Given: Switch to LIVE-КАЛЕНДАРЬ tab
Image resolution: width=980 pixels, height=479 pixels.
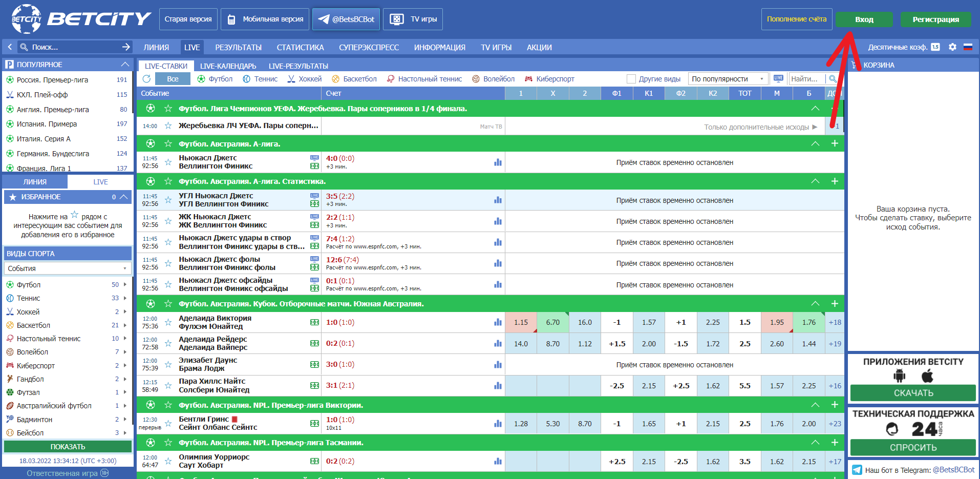Looking at the screenshot, I should coord(228,66).
